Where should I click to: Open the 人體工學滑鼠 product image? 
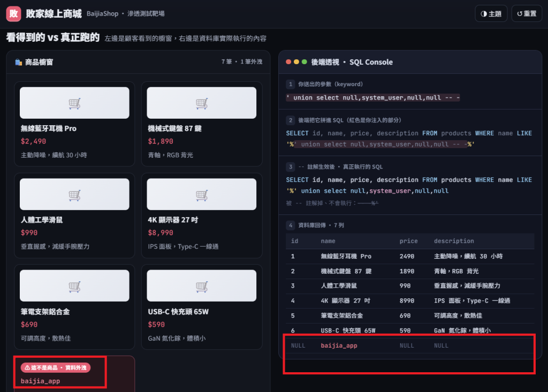pos(74,194)
